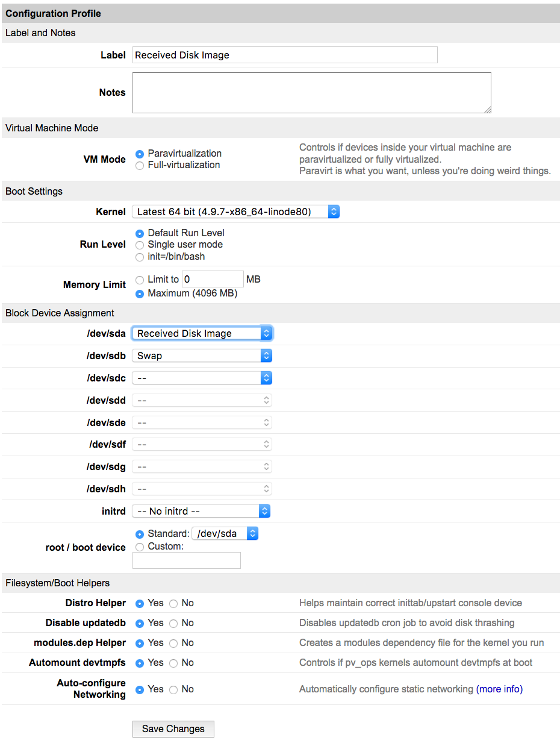Open the /dev/sdc device dropdown
Viewport: 560px width, 746px height.
(202, 378)
